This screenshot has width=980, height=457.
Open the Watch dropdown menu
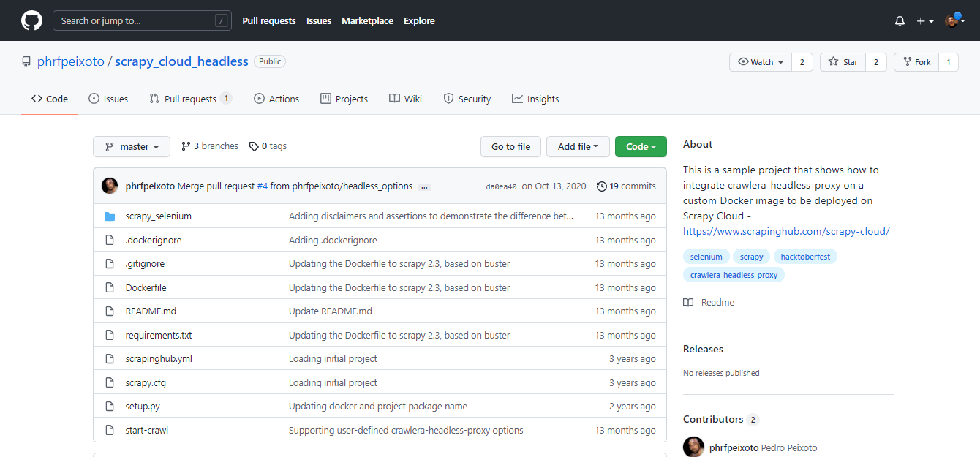(761, 62)
